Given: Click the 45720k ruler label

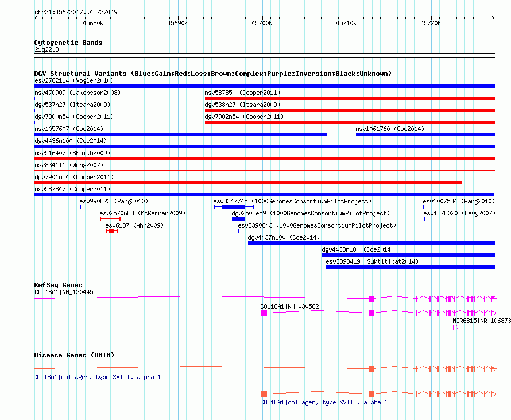Looking at the screenshot, I should click(431, 23).
